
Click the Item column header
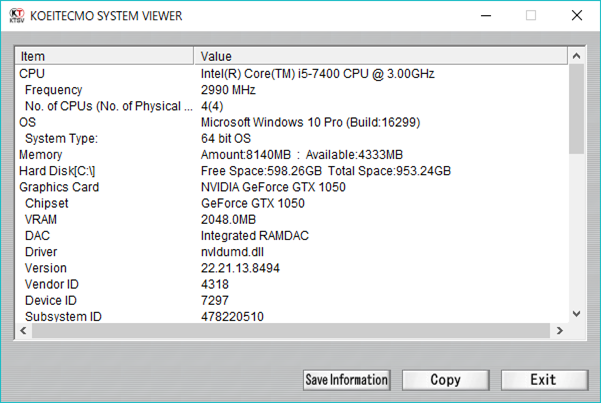[x=104, y=56]
